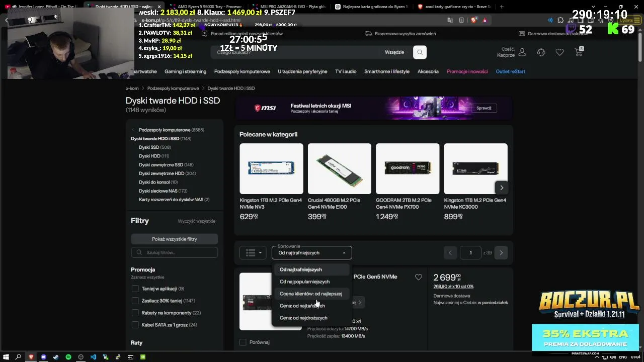The image size is (644, 362).
Task: Open 'TV i audio' navigation menu
Action: click(x=346, y=71)
